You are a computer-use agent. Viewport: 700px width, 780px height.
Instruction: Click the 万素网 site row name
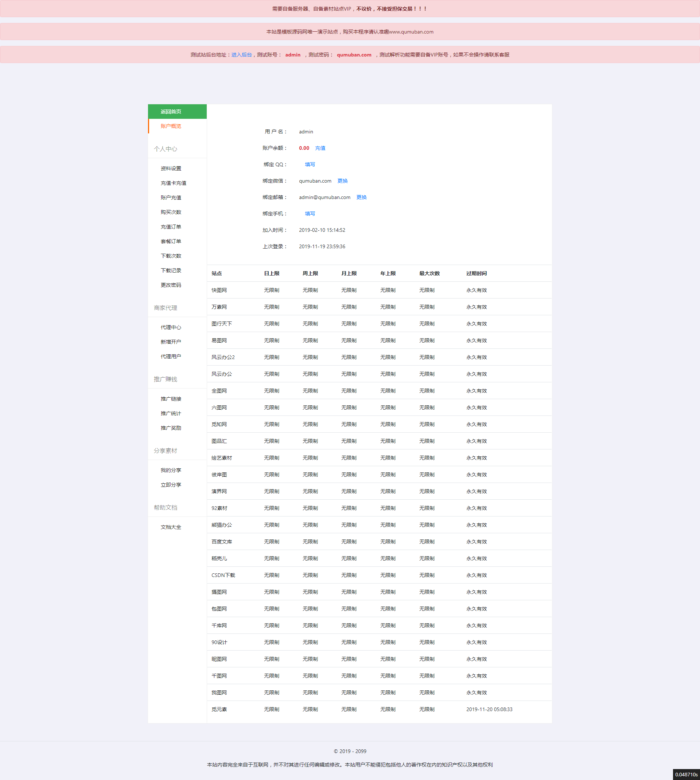point(219,307)
